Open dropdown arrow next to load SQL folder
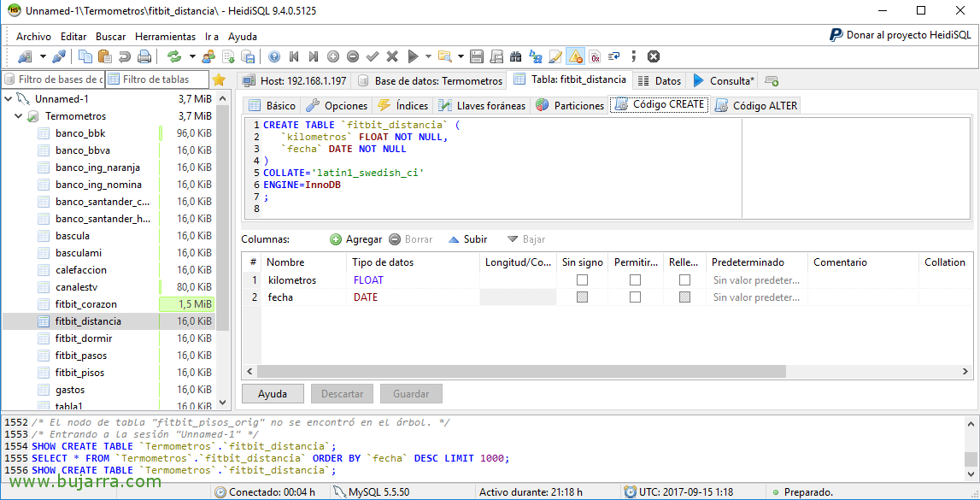Screen dimensions: 980x500 click(461, 57)
